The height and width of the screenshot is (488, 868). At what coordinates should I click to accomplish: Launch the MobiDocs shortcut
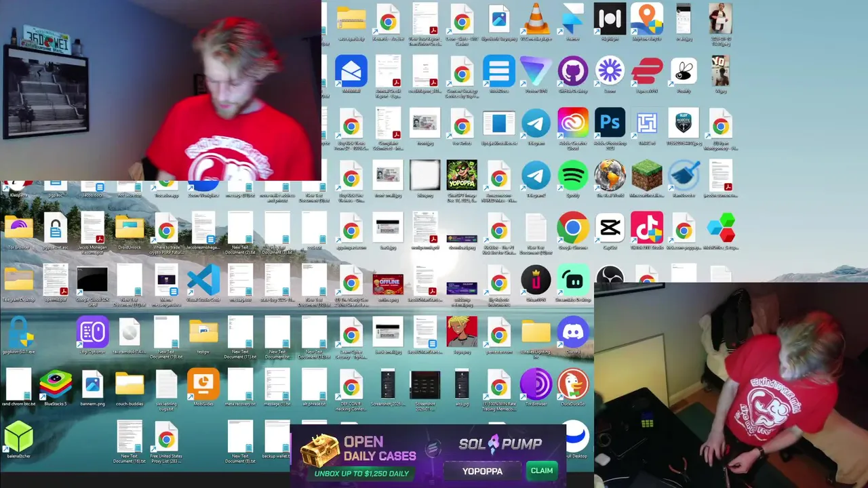click(499, 71)
